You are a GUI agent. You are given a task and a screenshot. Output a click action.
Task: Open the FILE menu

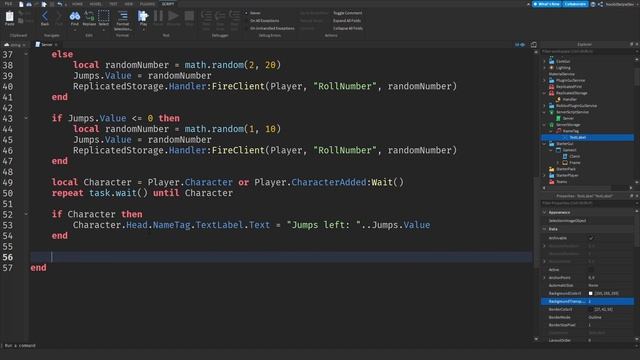coord(8,4)
